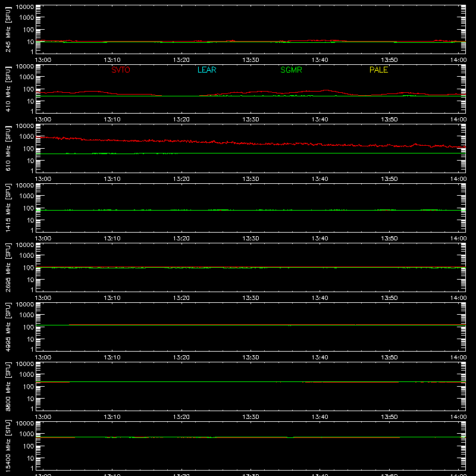The height and width of the screenshot is (476, 476).
Task: Click 13:30 time label under 610 MHz panel
Action: [x=250, y=179]
